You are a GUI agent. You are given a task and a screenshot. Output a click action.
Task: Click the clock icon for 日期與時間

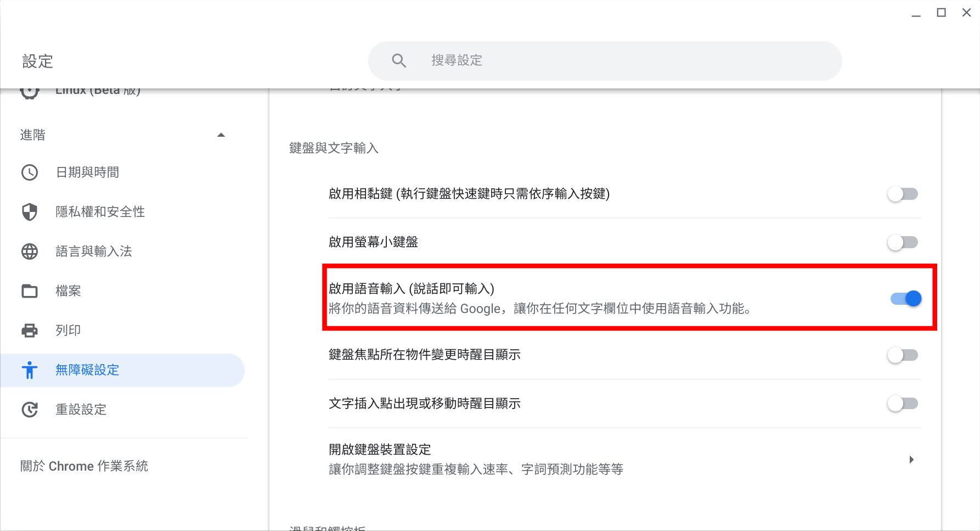[30, 172]
